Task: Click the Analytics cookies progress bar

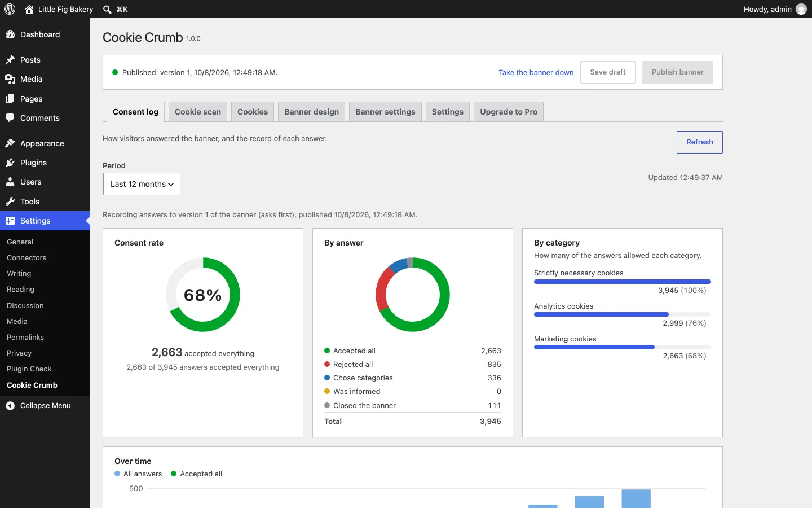Action: pyautogui.click(x=623, y=314)
